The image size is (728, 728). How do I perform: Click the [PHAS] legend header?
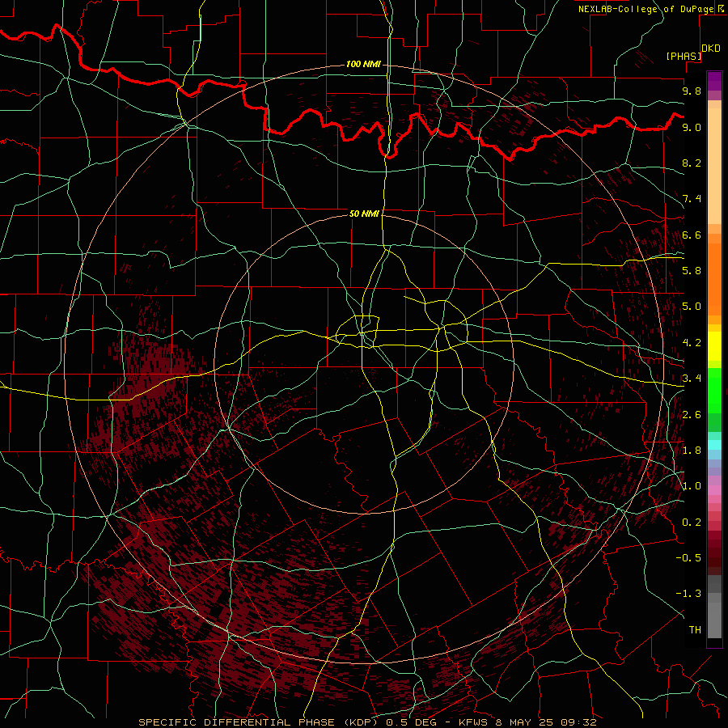point(684,56)
